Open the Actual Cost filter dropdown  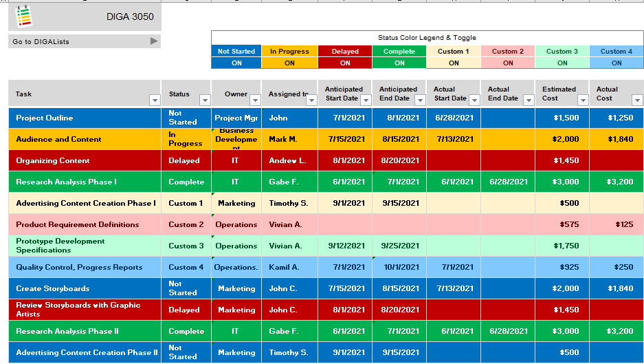636,100
